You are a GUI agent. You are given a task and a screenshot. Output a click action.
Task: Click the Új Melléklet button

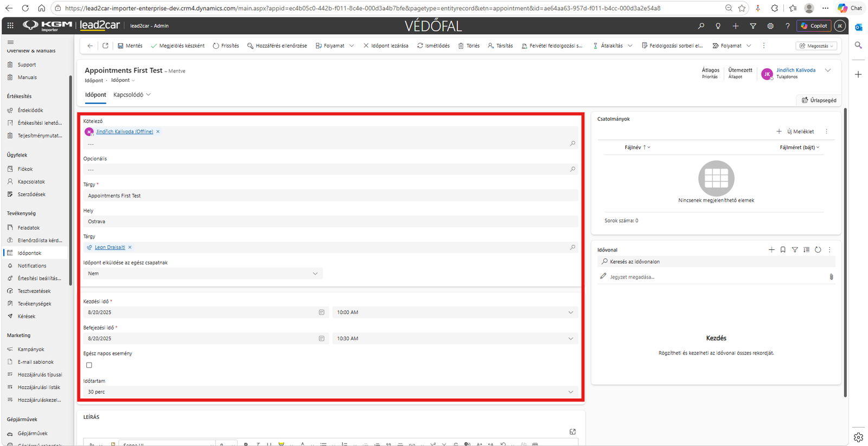795,131
